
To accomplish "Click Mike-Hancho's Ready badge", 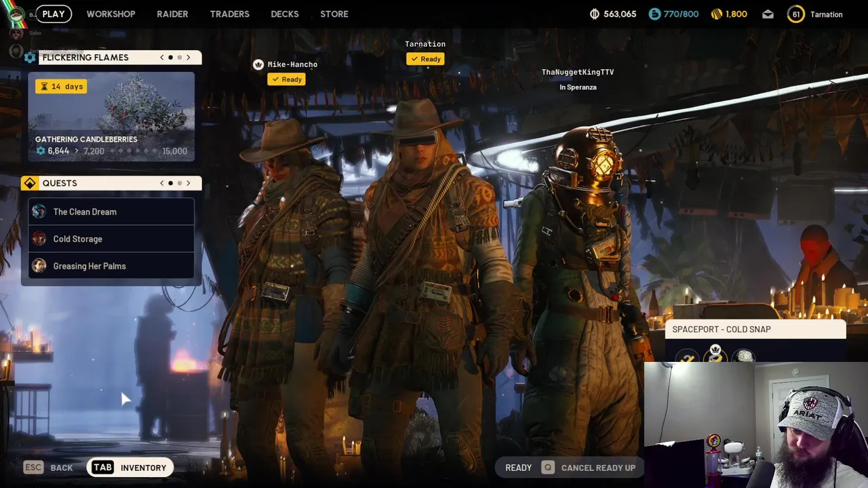I will [287, 79].
